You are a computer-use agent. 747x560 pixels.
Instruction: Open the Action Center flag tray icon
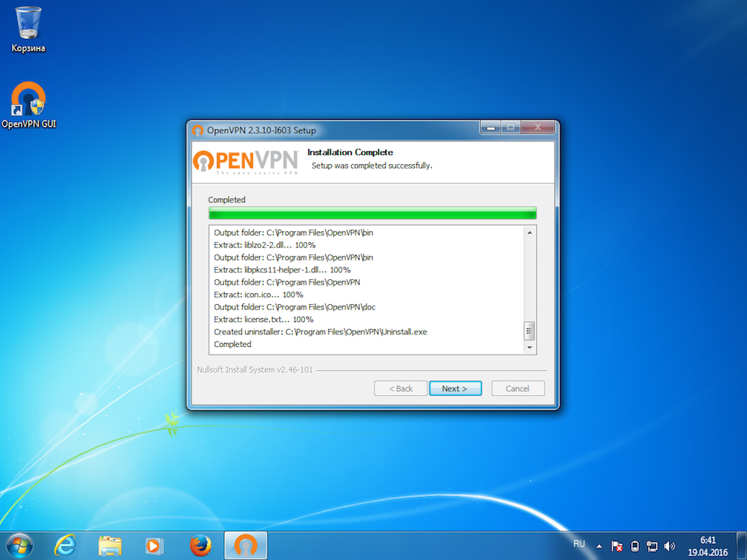point(616,546)
